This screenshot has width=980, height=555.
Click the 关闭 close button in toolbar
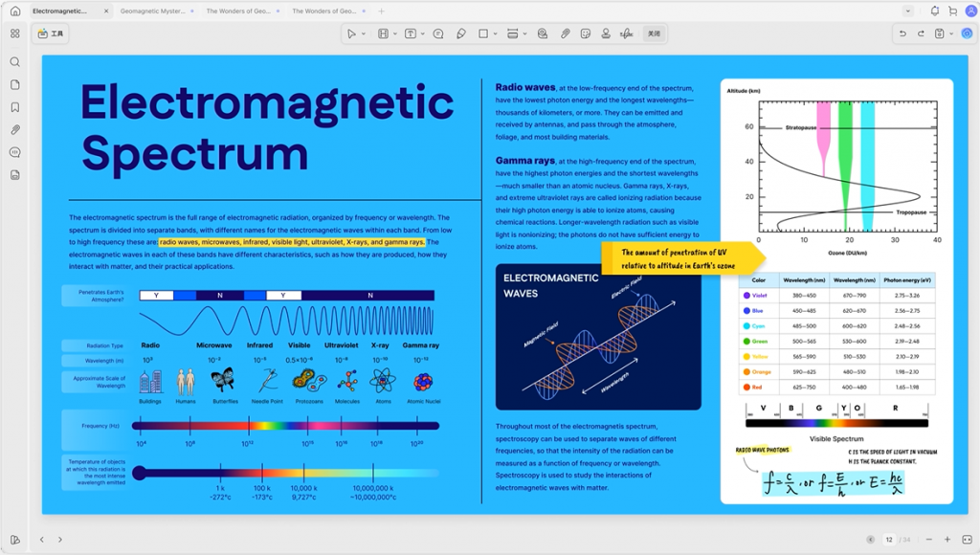[x=654, y=33]
